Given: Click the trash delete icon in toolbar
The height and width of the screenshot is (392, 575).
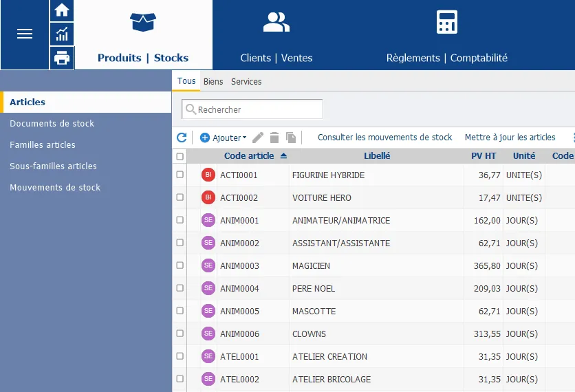Looking at the screenshot, I should [274, 138].
